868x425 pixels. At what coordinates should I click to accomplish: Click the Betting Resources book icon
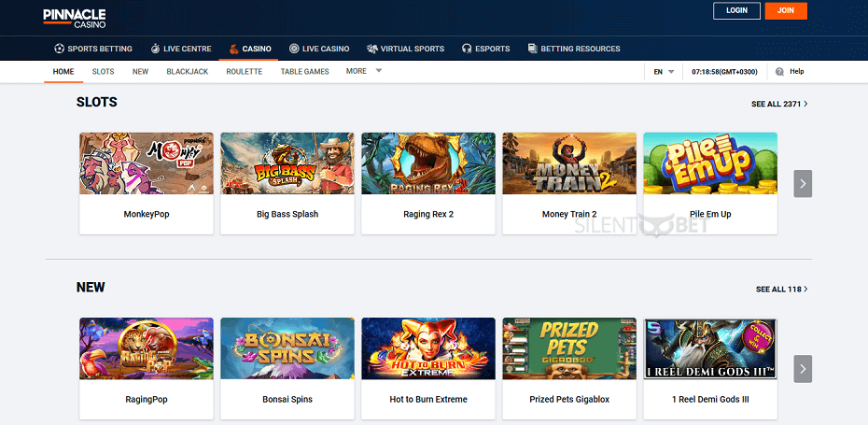click(x=533, y=49)
